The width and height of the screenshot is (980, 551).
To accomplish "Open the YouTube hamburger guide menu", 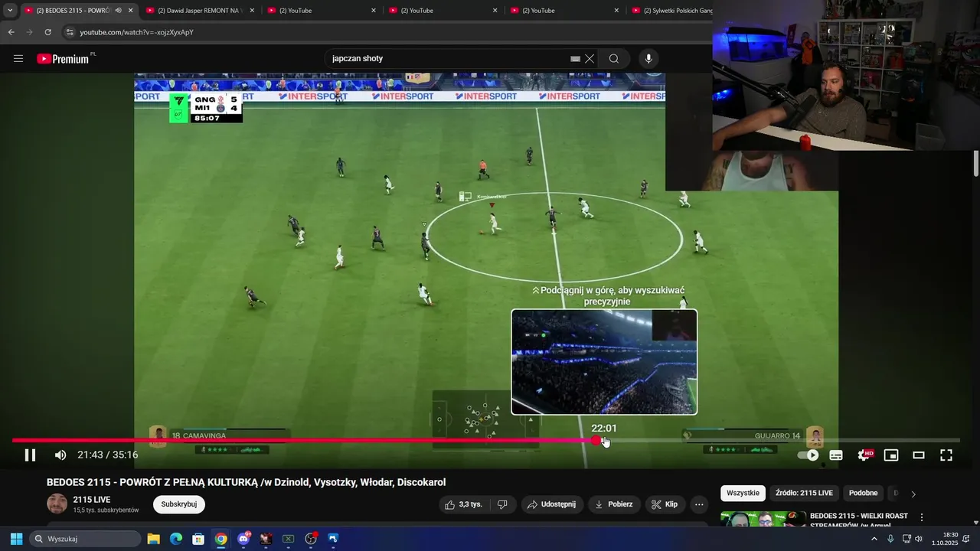I will point(18,59).
